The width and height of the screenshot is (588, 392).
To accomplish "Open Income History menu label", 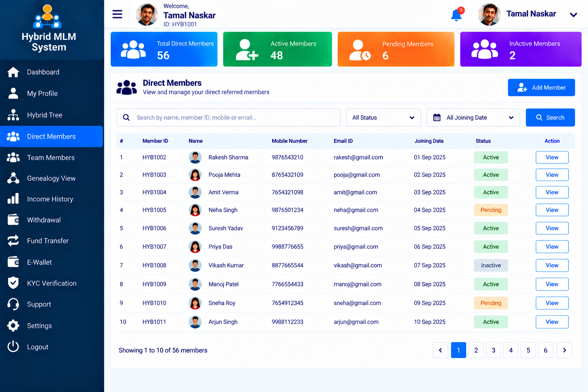I will (50, 199).
